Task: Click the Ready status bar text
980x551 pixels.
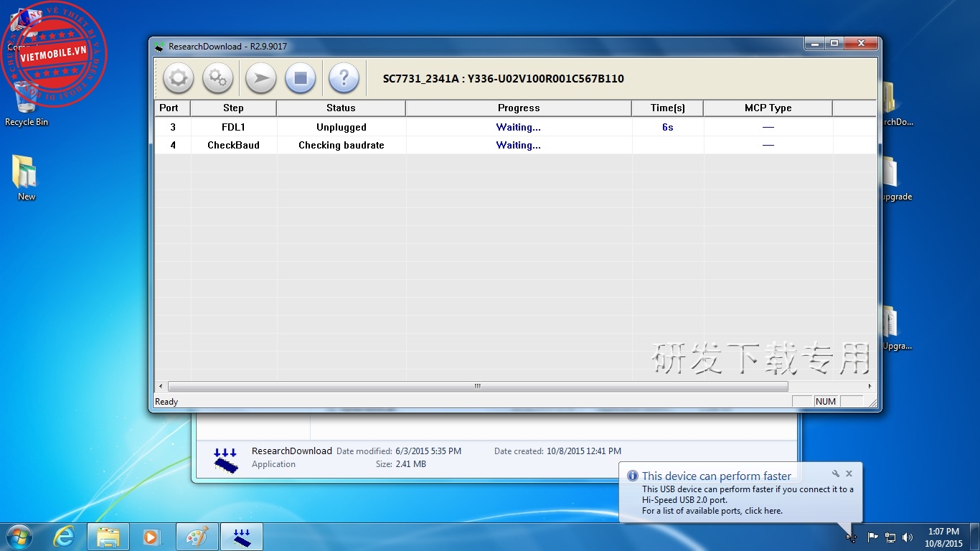Action: pyautogui.click(x=166, y=402)
